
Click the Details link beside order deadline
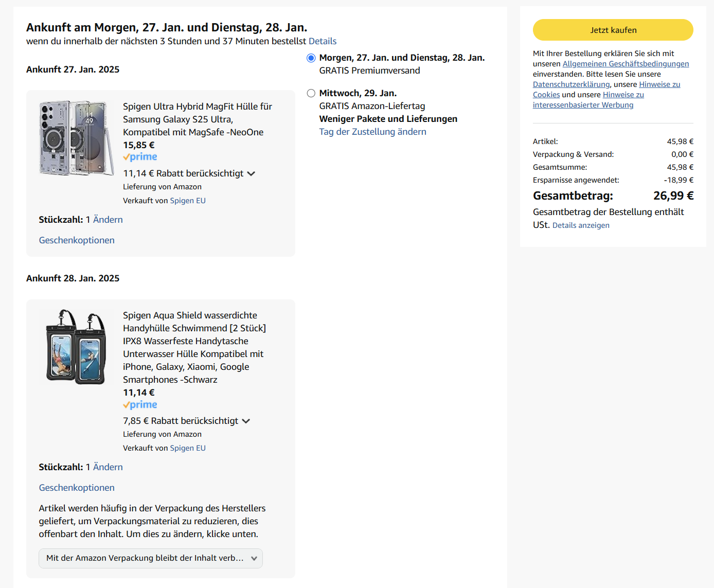(323, 41)
